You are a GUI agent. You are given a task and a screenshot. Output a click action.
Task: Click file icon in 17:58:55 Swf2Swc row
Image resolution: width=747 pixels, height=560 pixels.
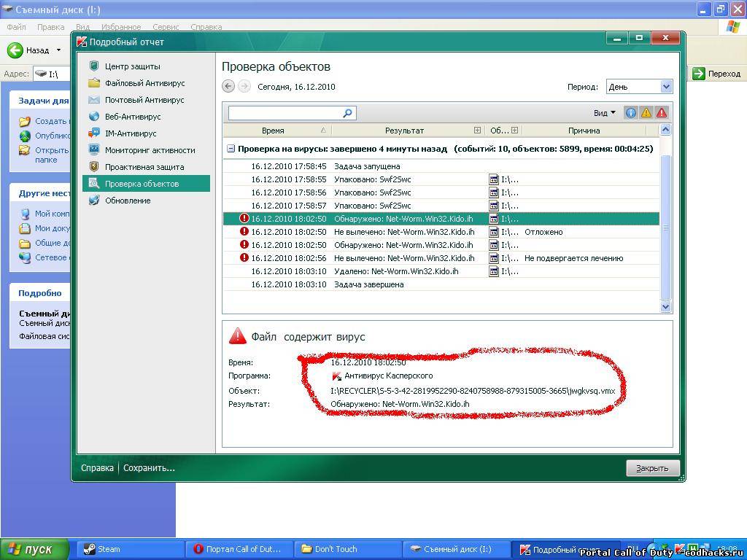click(494, 179)
